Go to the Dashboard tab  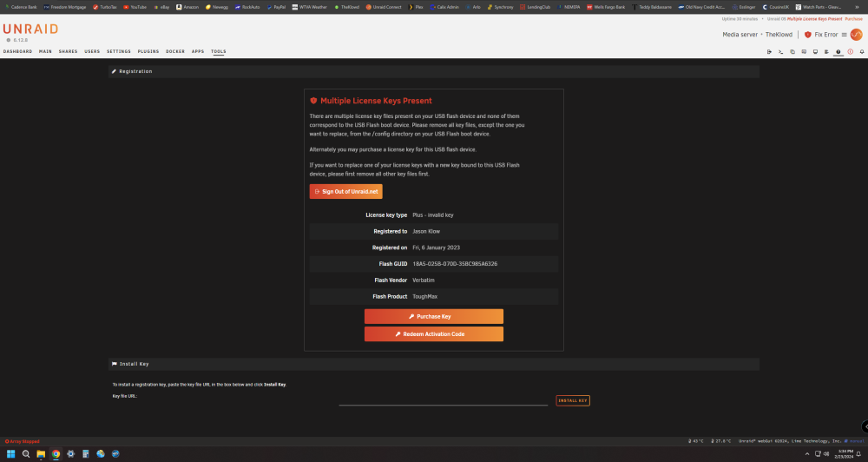[x=17, y=51]
